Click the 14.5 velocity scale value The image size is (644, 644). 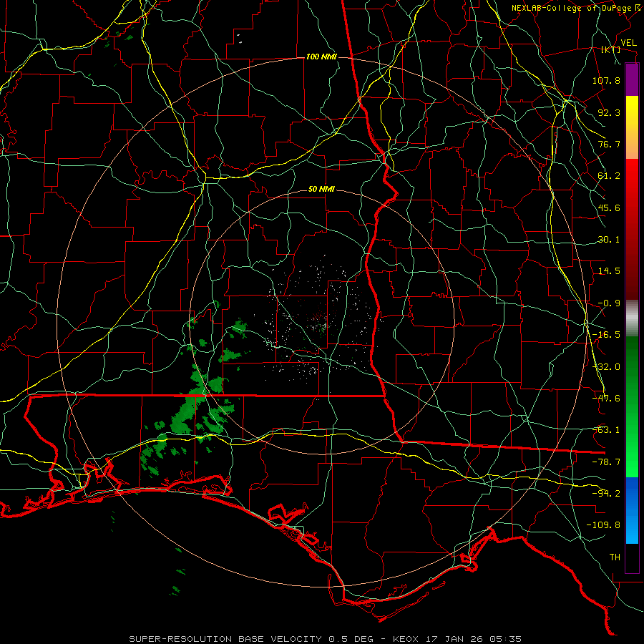(609, 271)
